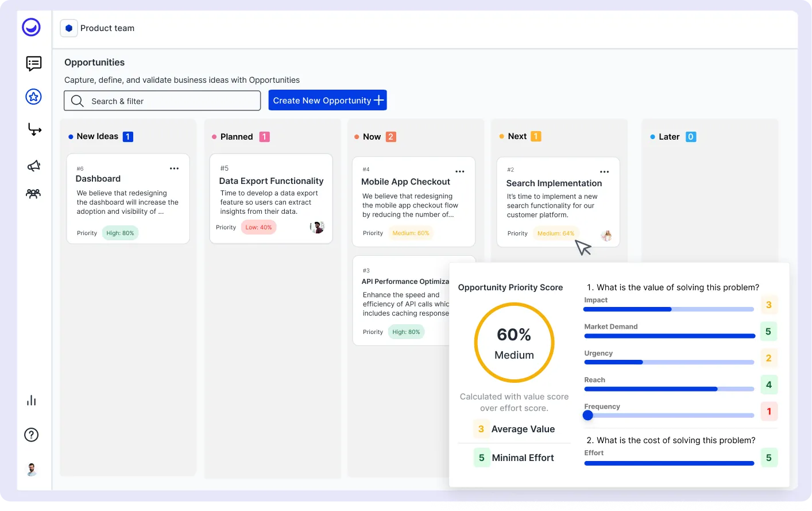Select the Later column header

(668, 137)
